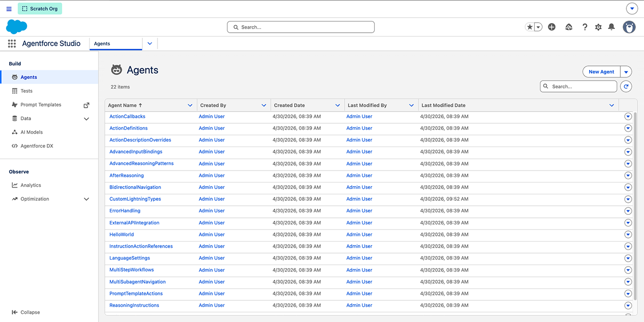Open the ReasoningInstructions agent
The height and width of the screenshot is (322, 644).
134,305
